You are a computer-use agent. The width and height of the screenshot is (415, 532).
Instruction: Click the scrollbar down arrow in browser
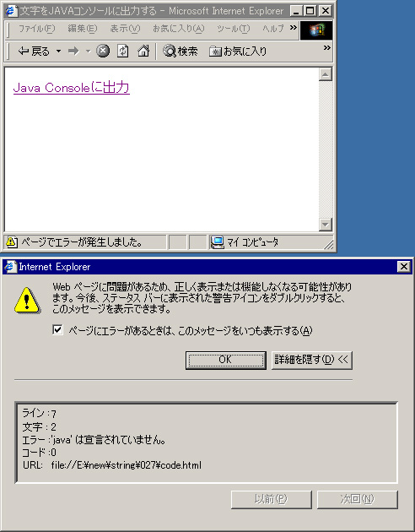point(326,225)
